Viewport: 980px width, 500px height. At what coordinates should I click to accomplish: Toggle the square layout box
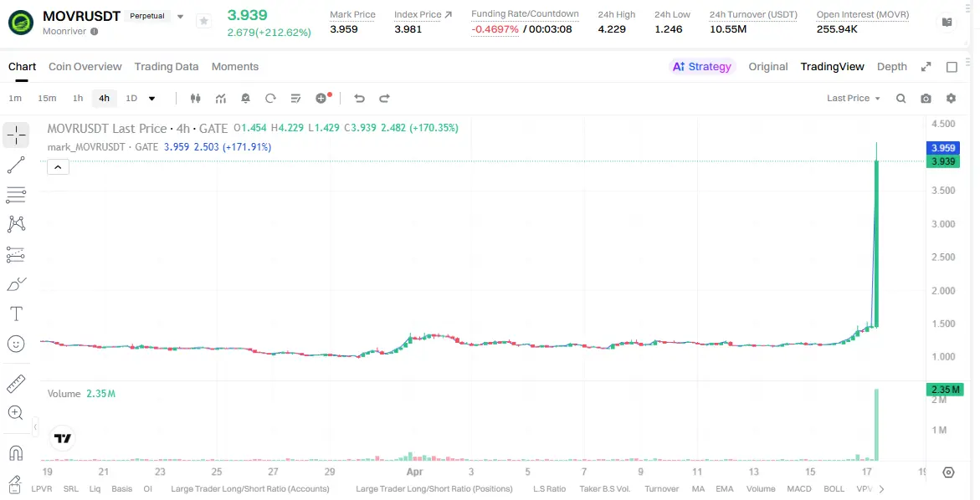(952, 67)
